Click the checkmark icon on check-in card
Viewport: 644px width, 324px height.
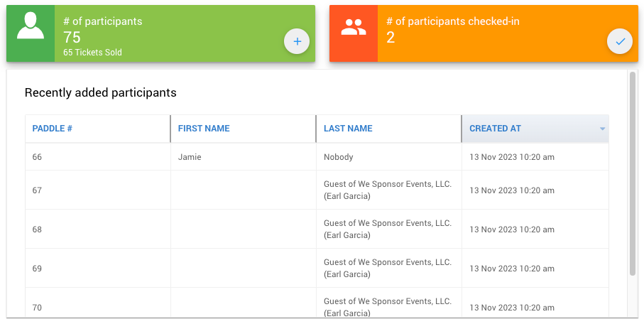(620, 42)
